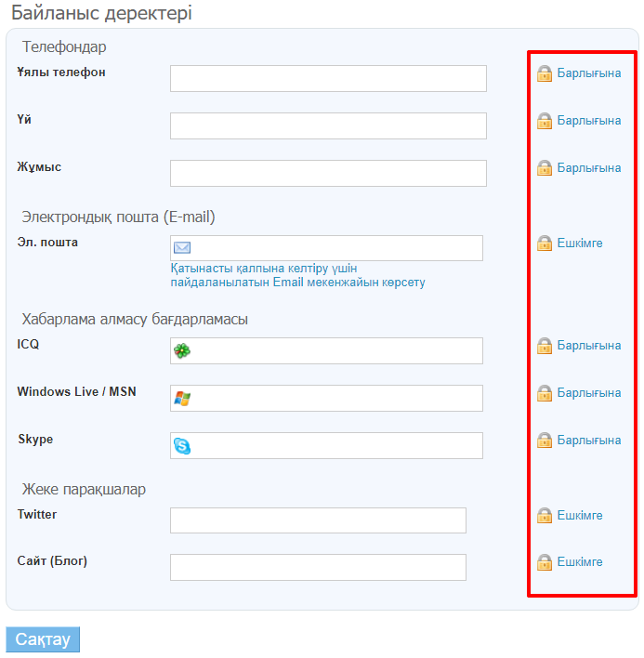Viewport: 644px width, 658px height.
Task: Open Ешкімге privacy dropdown for Twitter
Action: coord(580,516)
